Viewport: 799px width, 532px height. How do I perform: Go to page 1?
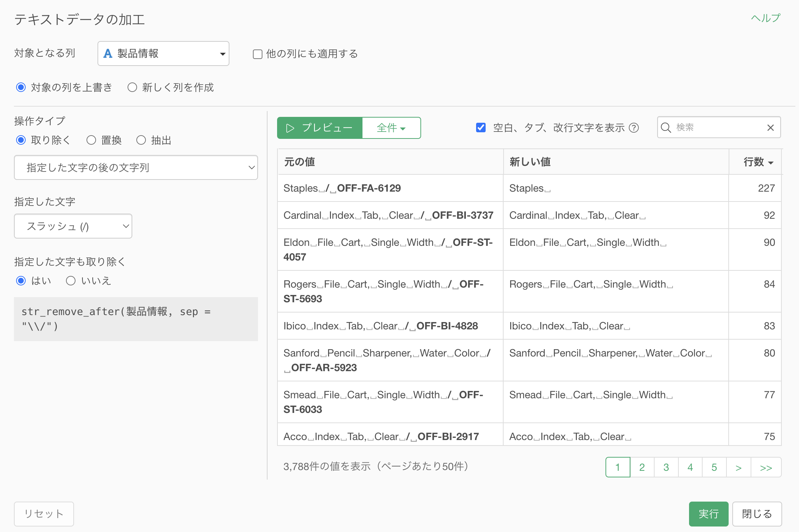[x=618, y=467]
